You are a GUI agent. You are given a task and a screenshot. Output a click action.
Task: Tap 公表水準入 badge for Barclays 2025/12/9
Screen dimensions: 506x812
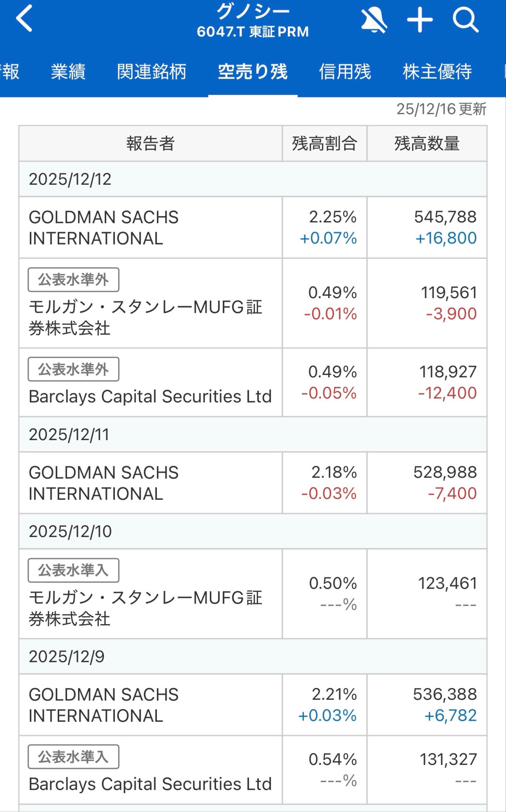pos(73,757)
